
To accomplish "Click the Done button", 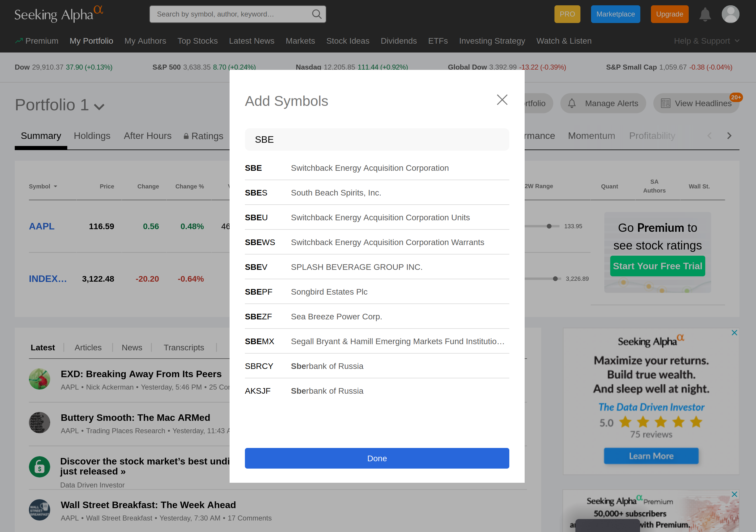I will pyautogui.click(x=377, y=458).
